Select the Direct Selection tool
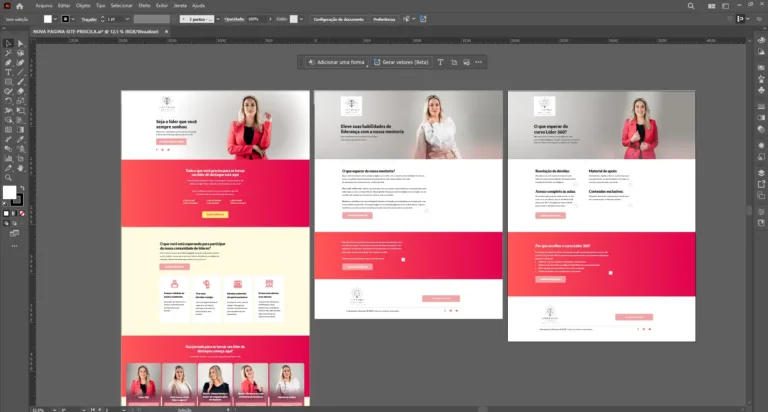 pyautogui.click(x=21, y=44)
